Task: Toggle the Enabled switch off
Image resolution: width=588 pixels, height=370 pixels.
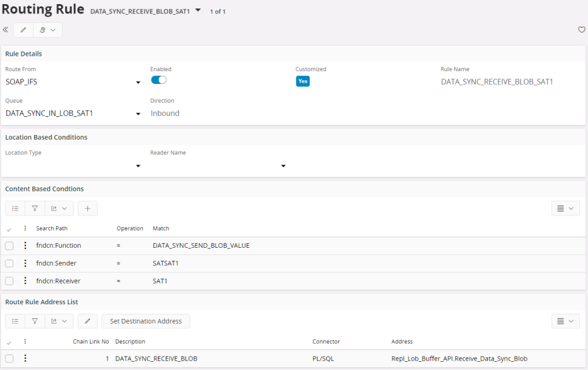Action: pos(159,80)
